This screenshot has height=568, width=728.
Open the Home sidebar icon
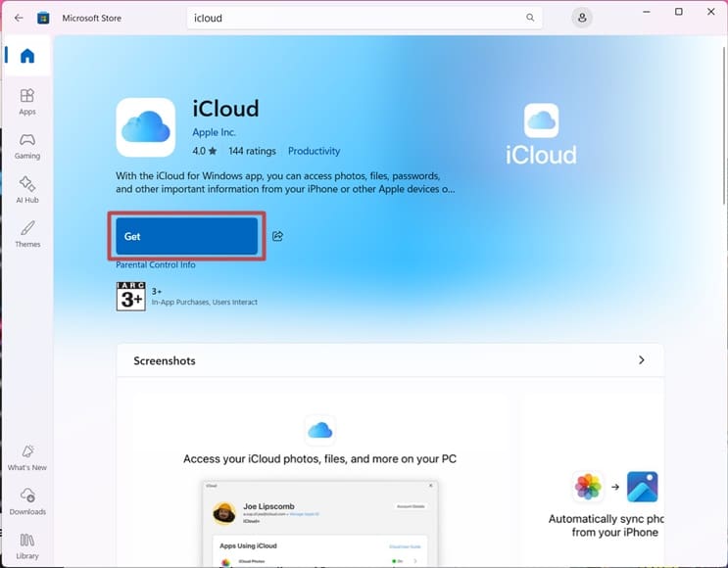pyautogui.click(x=27, y=56)
